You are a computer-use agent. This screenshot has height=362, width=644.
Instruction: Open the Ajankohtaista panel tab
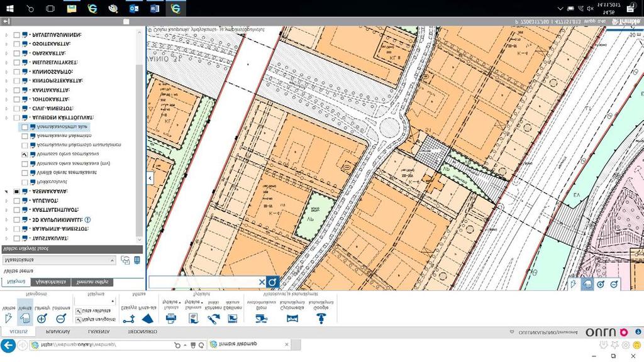[51, 282]
